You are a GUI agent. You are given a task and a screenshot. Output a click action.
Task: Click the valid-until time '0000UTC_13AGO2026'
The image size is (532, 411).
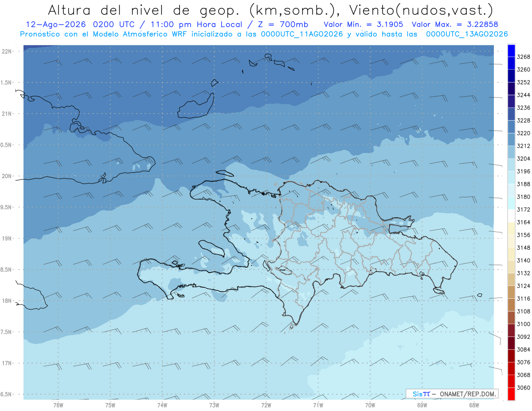pyautogui.click(x=467, y=34)
